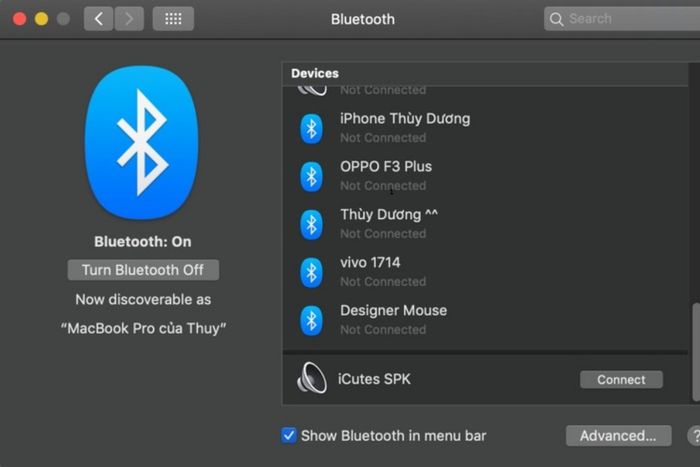Viewport: 700px width, 467px height.
Task: Click the back navigation arrow
Action: [98, 19]
